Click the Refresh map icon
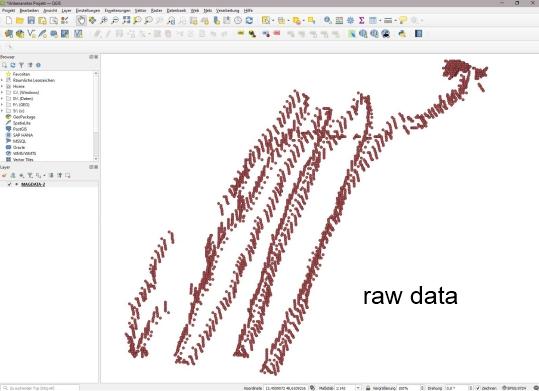The height and width of the screenshot is (391, 539). [x=249, y=21]
